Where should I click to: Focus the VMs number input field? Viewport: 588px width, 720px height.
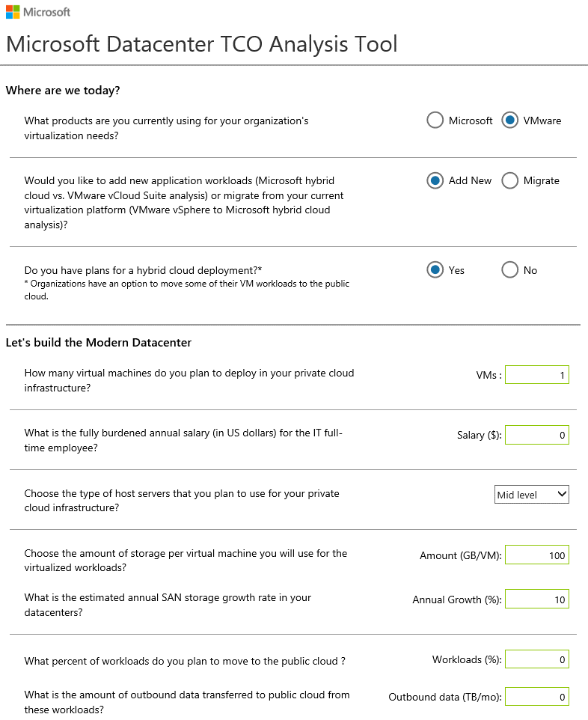tap(537, 375)
